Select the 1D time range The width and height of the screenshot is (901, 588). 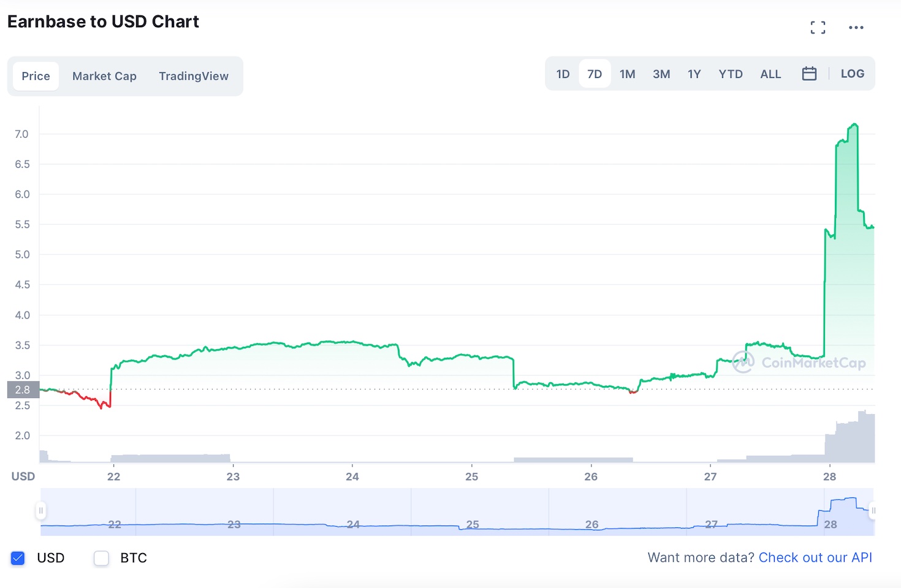(563, 74)
